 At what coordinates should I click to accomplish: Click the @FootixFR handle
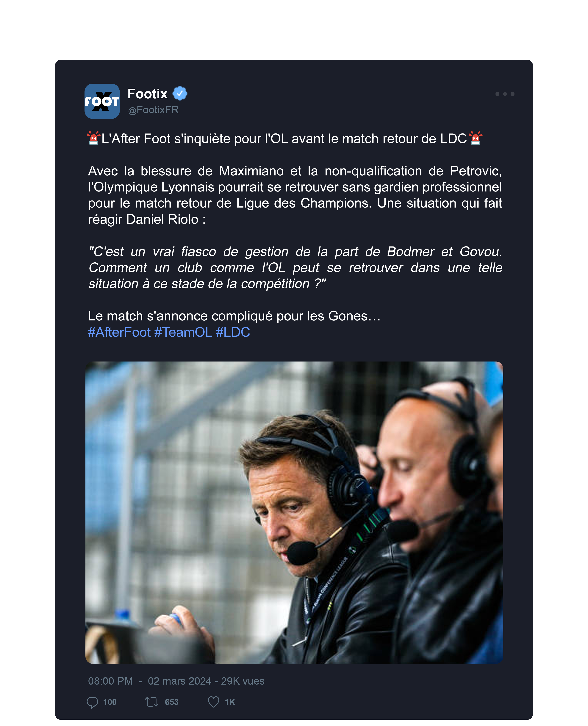coord(153,110)
